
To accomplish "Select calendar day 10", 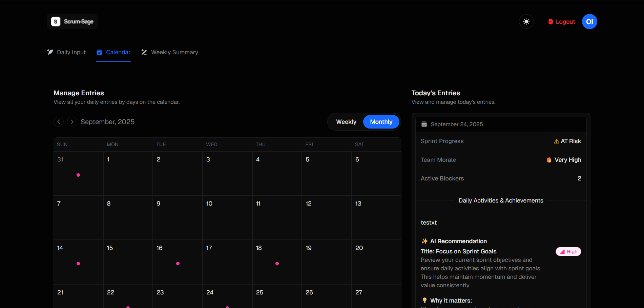I will tap(227, 218).
